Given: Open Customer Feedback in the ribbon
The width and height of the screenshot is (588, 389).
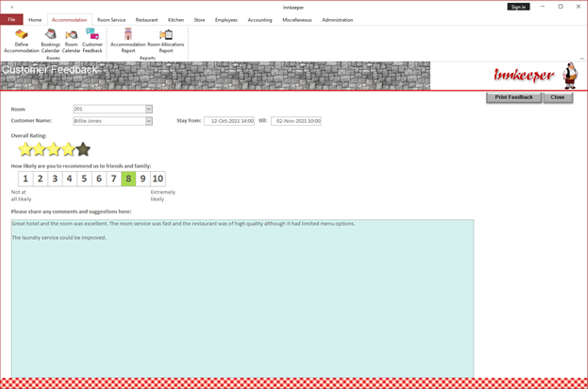Looking at the screenshot, I should click(92, 41).
